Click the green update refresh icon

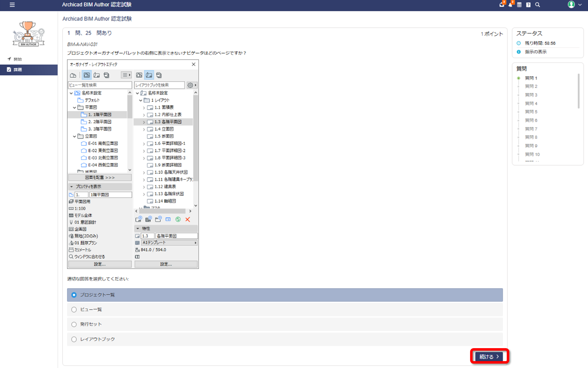(178, 219)
